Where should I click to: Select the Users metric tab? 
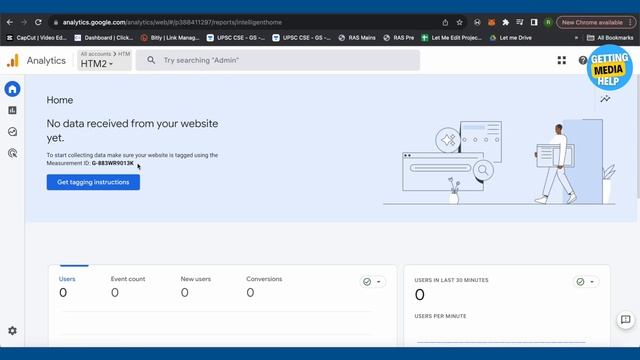[67, 286]
